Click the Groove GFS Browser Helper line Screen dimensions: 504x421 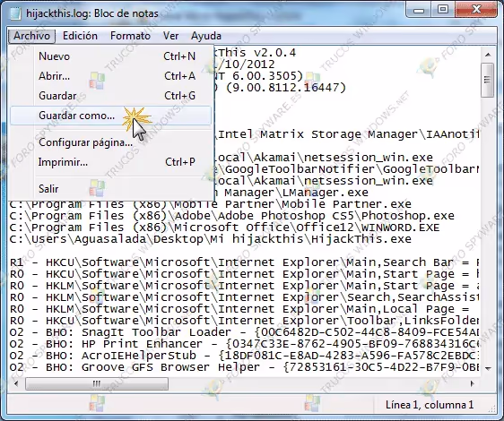point(244,367)
